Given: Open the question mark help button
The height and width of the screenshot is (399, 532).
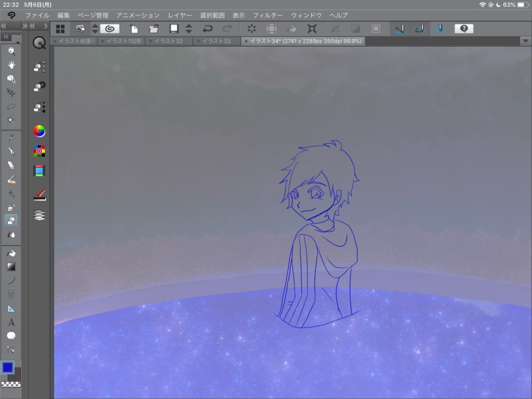Looking at the screenshot, I should (464, 29).
